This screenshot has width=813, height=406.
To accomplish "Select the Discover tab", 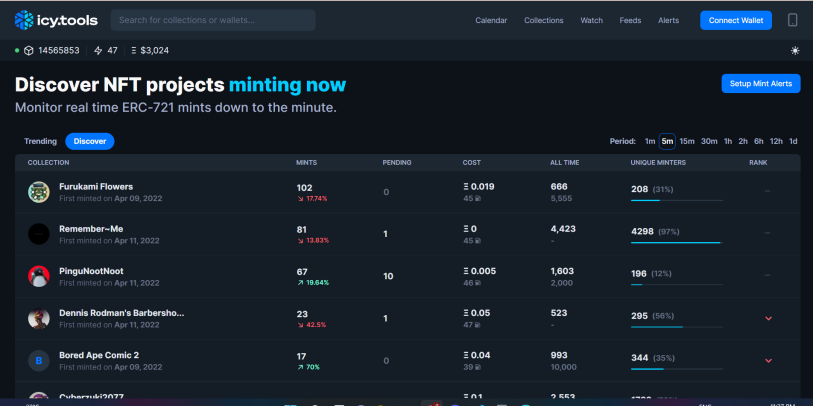I will [x=90, y=141].
